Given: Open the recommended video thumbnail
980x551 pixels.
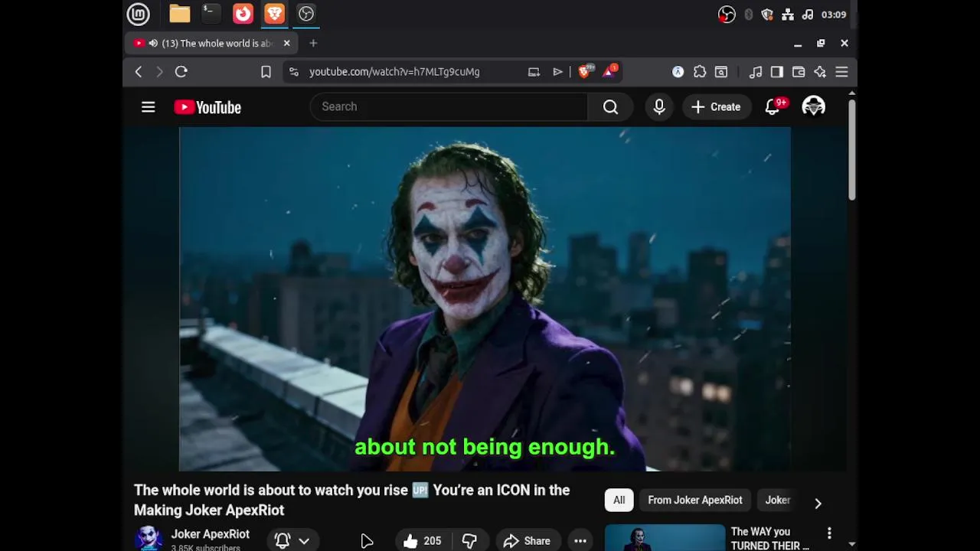Looking at the screenshot, I should pos(665,538).
